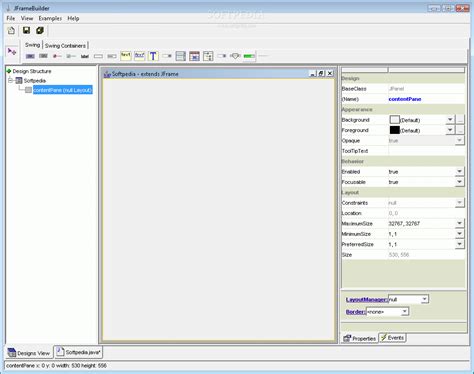
Task: Pick the checkbox component icon
Action: [x=71, y=56]
